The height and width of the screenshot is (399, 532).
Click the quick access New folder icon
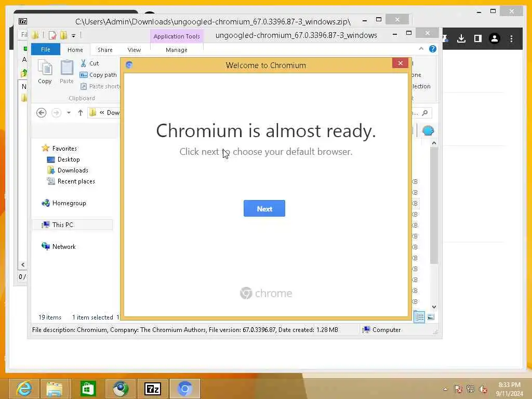click(63, 35)
